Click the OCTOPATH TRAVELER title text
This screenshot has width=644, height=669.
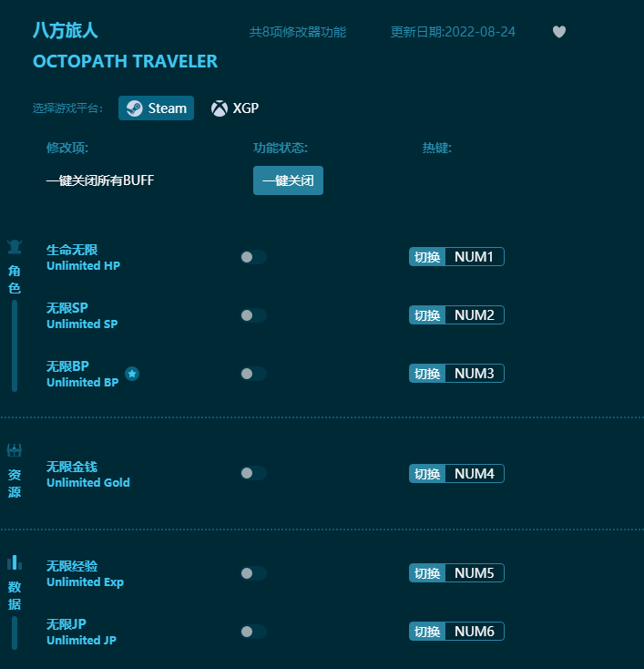click(126, 61)
